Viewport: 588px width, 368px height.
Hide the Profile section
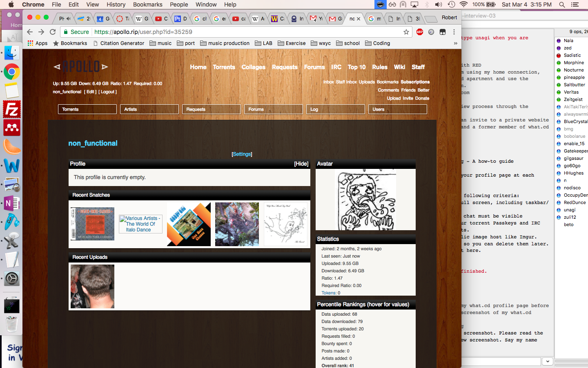301,164
